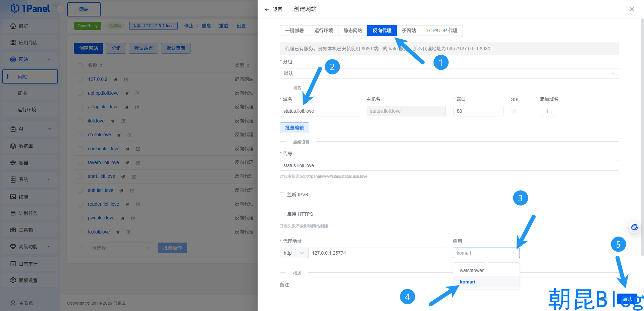Image resolution: width=644 pixels, height=311 pixels.
Task: Select the 反向代理 tab
Action: [x=382, y=31]
